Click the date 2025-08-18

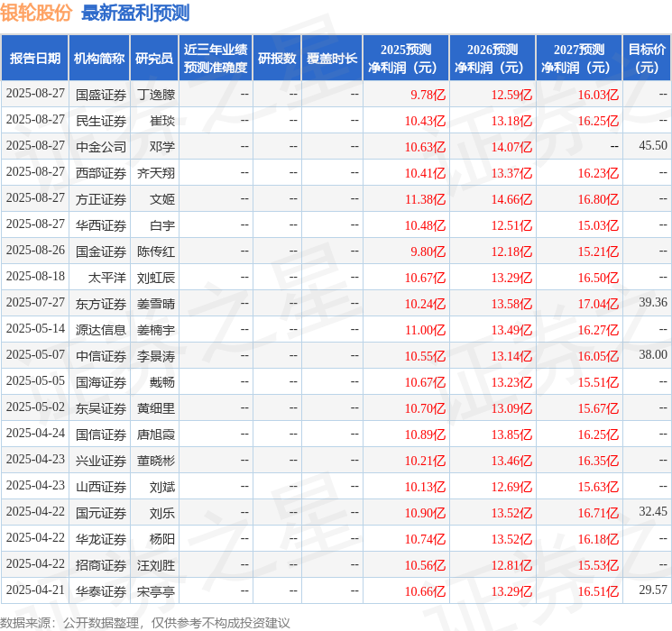tap(35, 277)
